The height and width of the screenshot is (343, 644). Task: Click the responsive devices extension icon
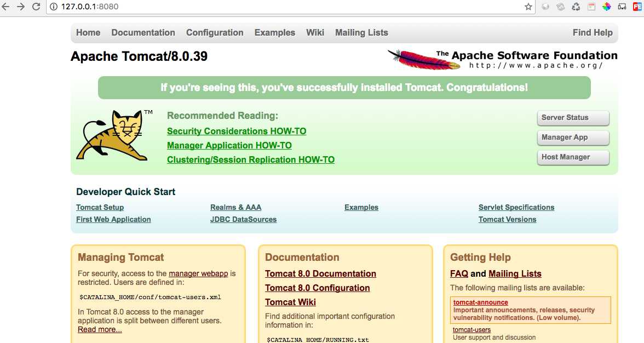[x=622, y=7]
